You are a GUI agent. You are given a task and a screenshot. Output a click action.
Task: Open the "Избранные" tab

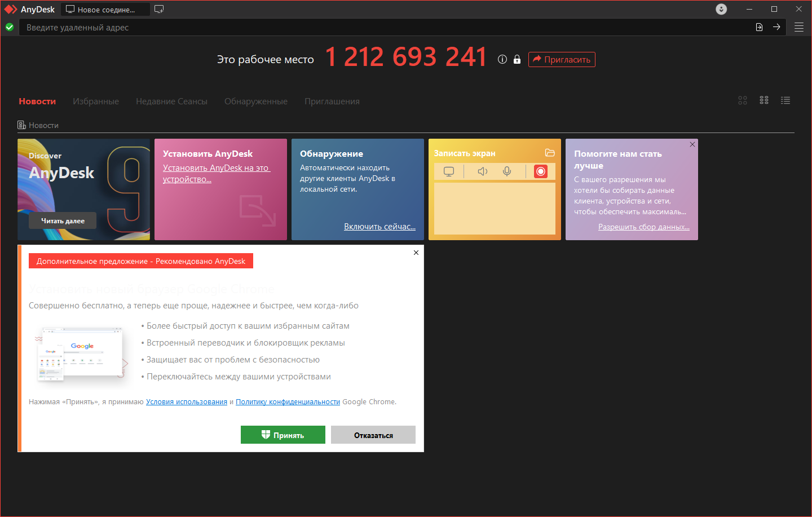[x=96, y=101]
